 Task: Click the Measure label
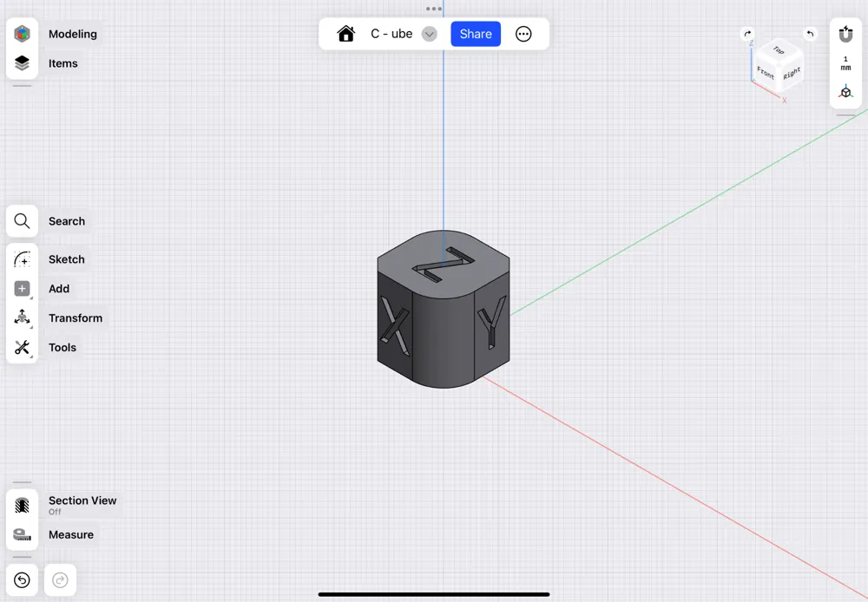pos(71,534)
